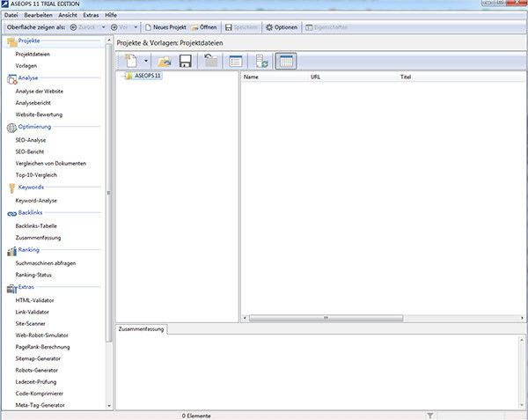Image resolution: width=528 pixels, height=420 pixels.
Task: Open Optionen from the top toolbar
Action: pyautogui.click(x=282, y=27)
